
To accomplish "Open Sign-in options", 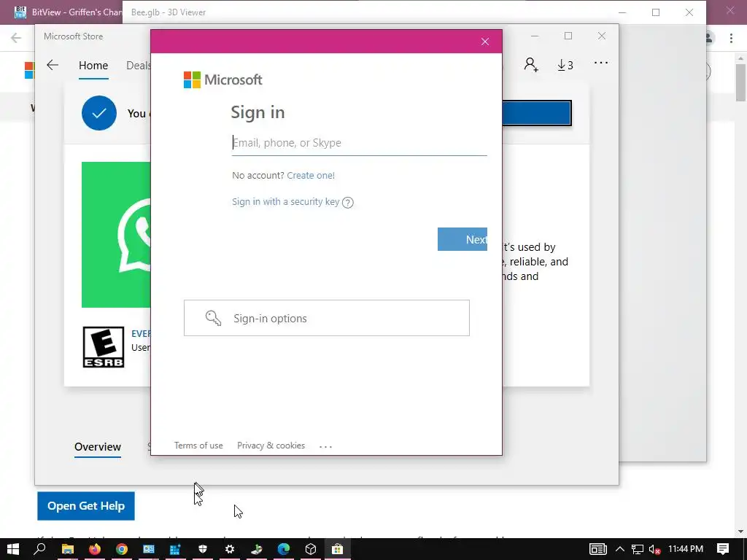I will 327,318.
